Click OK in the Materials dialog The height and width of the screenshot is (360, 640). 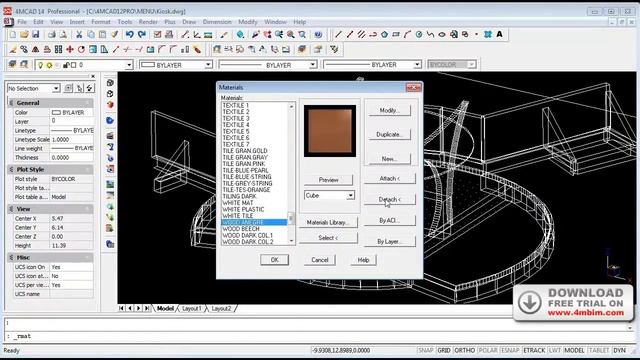tap(275, 260)
